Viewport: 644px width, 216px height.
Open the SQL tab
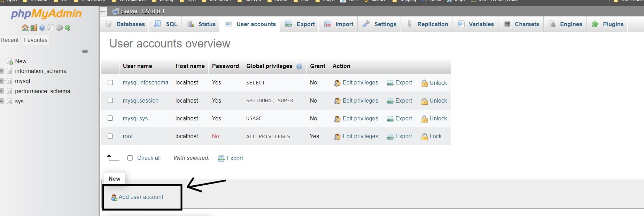166,24
